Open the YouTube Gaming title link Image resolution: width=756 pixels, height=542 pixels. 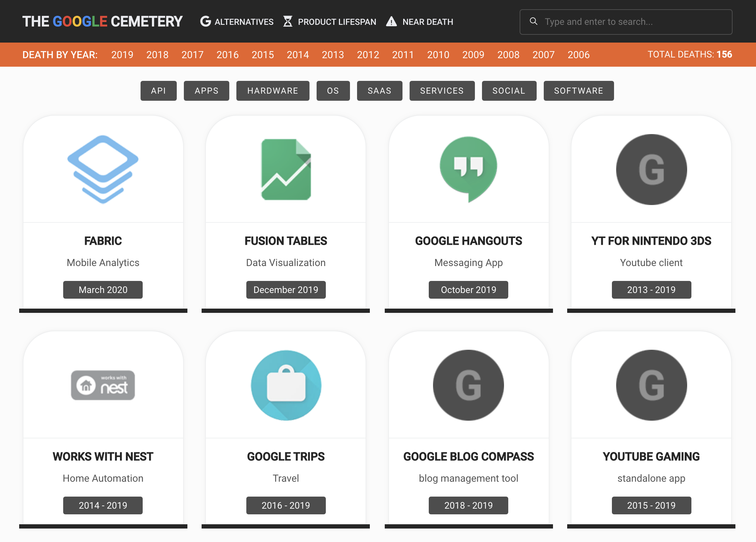651,457
